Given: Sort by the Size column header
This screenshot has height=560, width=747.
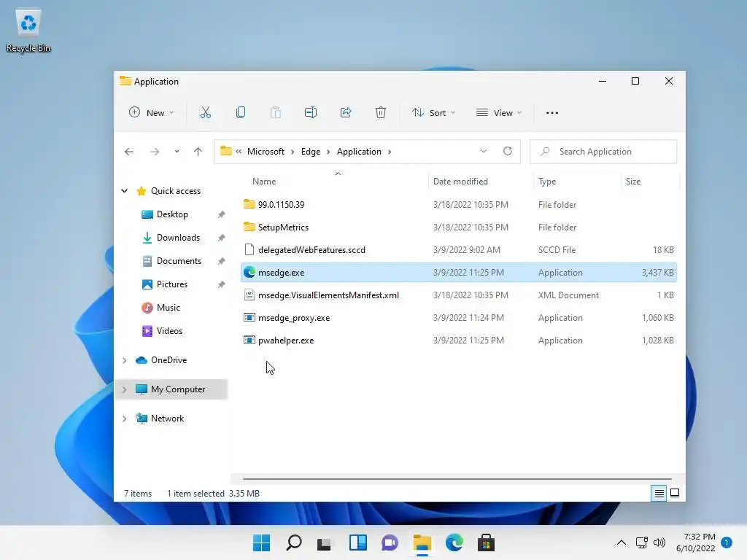Looking at the screenshot, I should pyautogui.click(x=632, y=182).
